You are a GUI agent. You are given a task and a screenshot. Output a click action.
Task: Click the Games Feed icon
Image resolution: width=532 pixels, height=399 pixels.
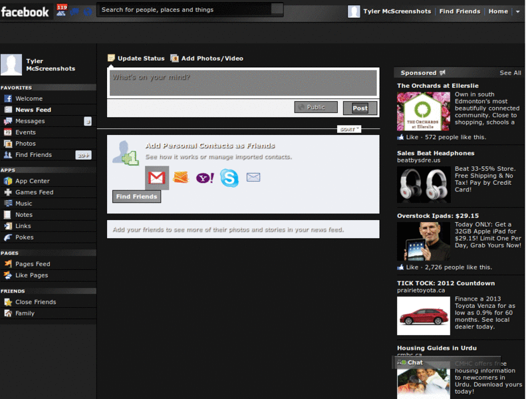(x=8, y=192)
